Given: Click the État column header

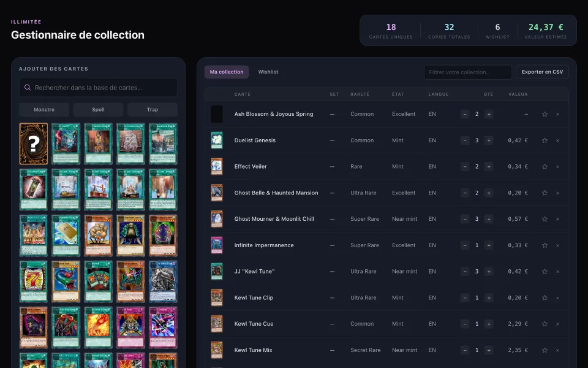Looking at the screenshot, I should (x=398, y=94).
